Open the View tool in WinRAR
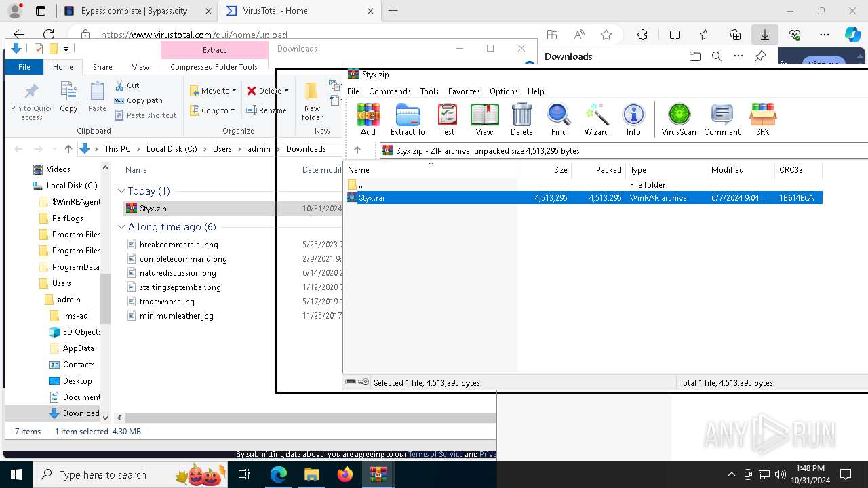868x488 pixels. click(x=484, y=119)
